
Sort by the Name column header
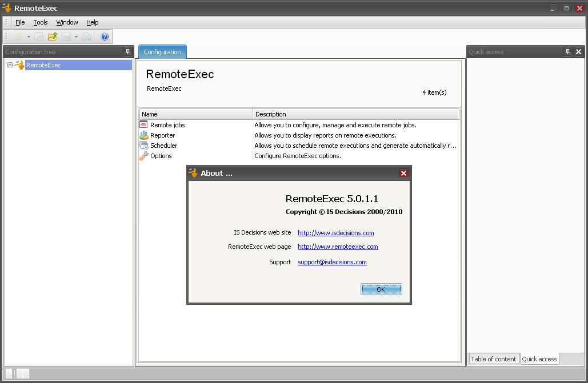(196, 114)
